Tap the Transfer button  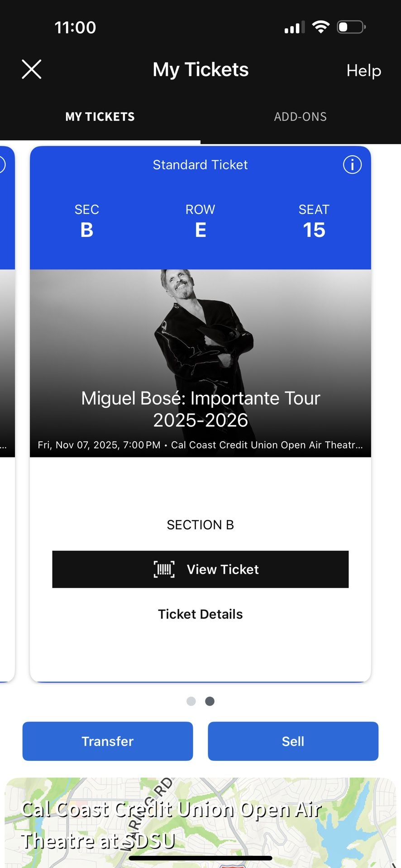[x=108, y=741]
